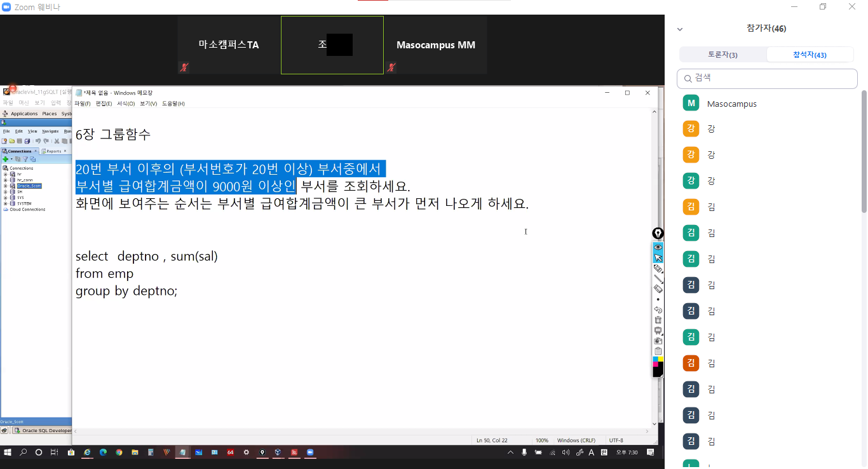Click the green plus new connection icon
The width and height of the screenshot is (868, 469).
(x=6, y=159)
